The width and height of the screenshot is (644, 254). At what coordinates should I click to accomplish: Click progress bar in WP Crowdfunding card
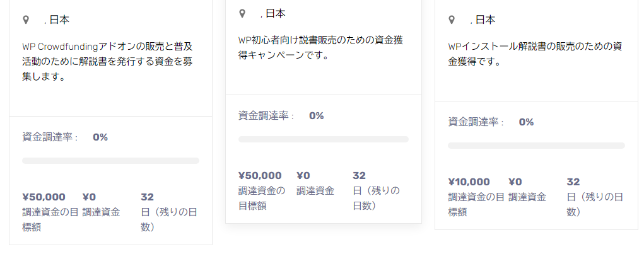110,161
